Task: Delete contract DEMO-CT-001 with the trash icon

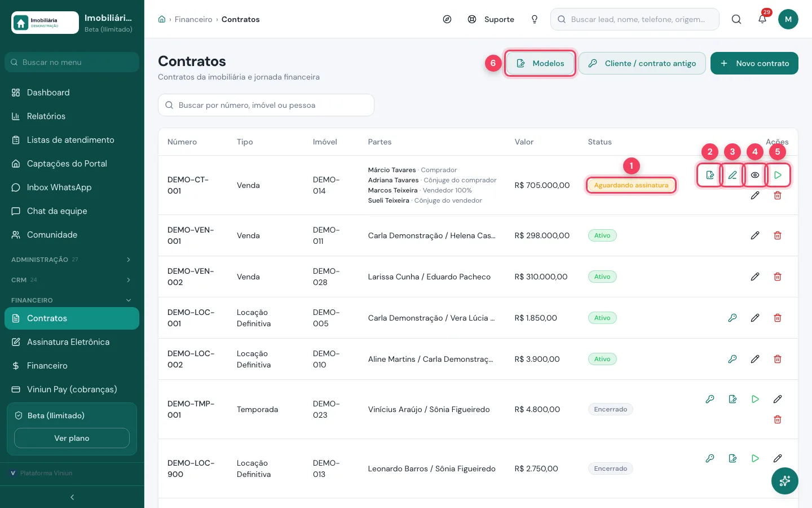Action: (x=778, y=195)
